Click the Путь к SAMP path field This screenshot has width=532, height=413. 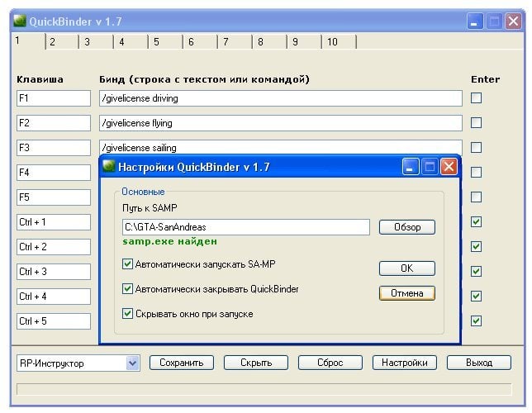[246, 227]
